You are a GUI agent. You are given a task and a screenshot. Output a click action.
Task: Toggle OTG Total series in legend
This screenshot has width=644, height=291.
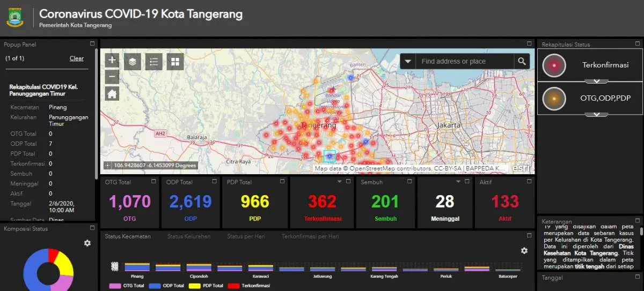pos(127,286)
